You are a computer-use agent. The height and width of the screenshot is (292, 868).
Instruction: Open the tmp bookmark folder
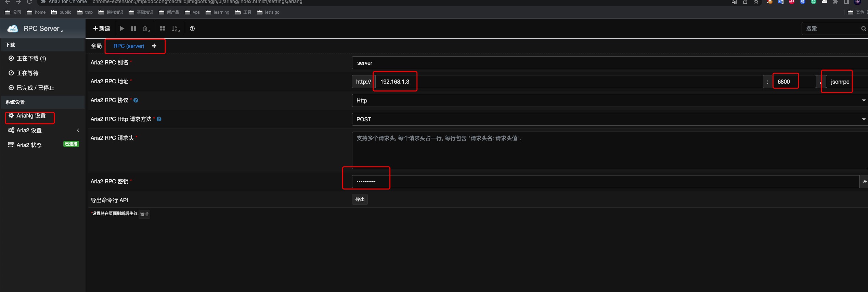click(x=85, y=12)
